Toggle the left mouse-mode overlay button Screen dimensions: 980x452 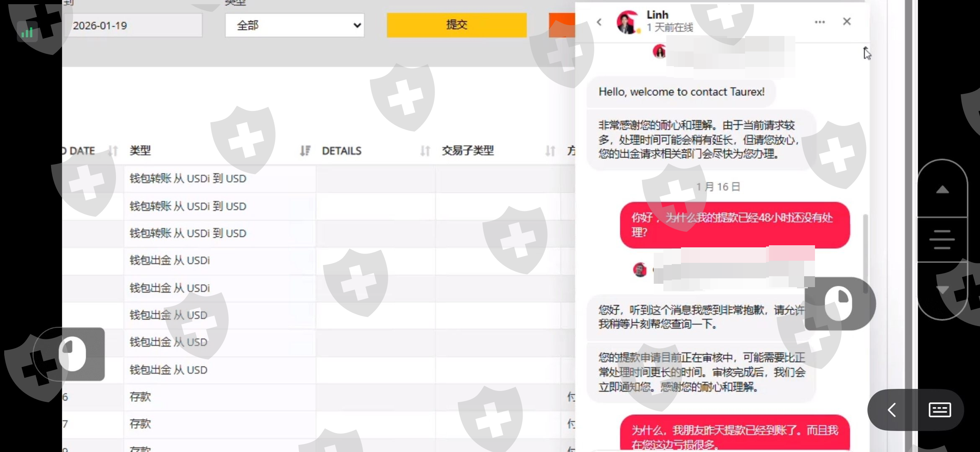(72, 354)
